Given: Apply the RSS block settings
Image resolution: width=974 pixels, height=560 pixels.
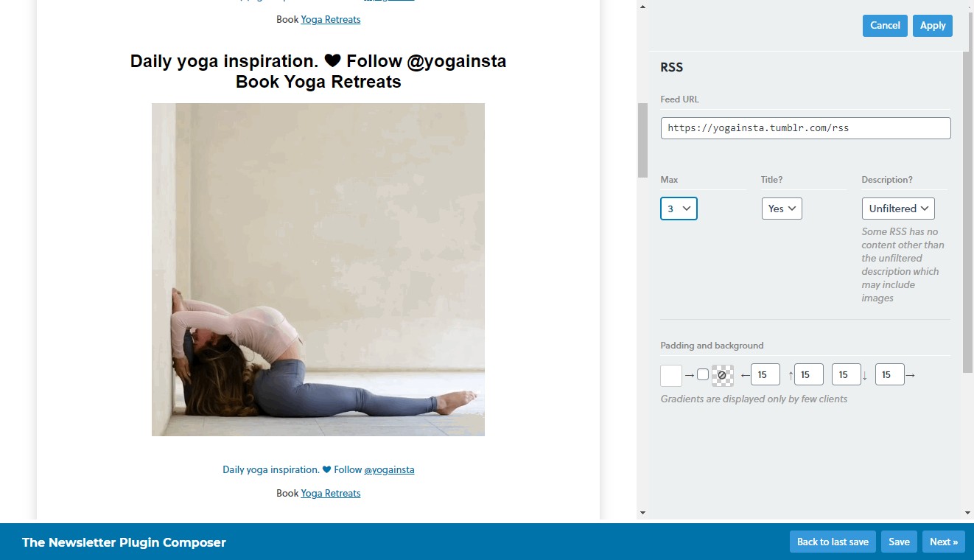Looking at the screenshot, I should coord(933,26).
